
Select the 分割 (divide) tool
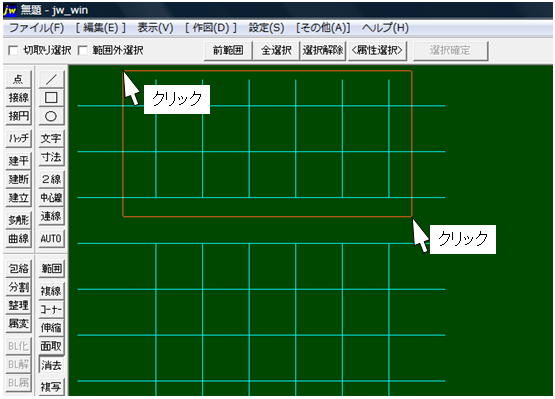[x=18, y=287]
